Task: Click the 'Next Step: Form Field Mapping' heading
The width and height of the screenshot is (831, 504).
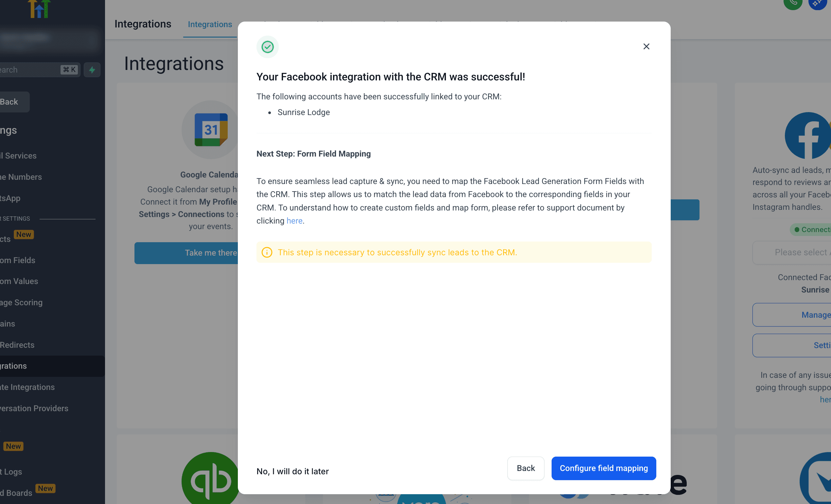Action: (x=313, y=154)
